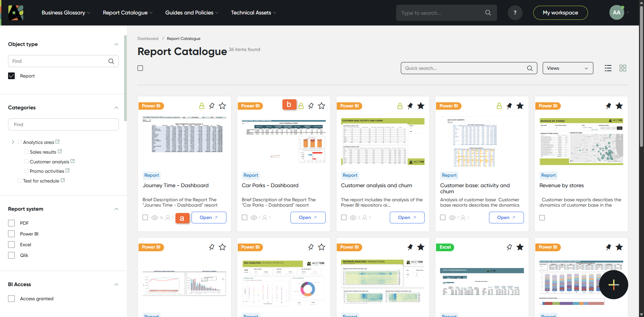This screenshot has width=644, height=317.
Task: Click the My workspace button
Action: pos(560,13)
